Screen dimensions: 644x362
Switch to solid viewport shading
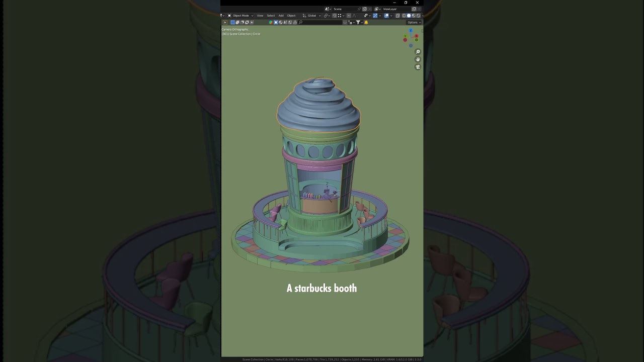point(409,16)
